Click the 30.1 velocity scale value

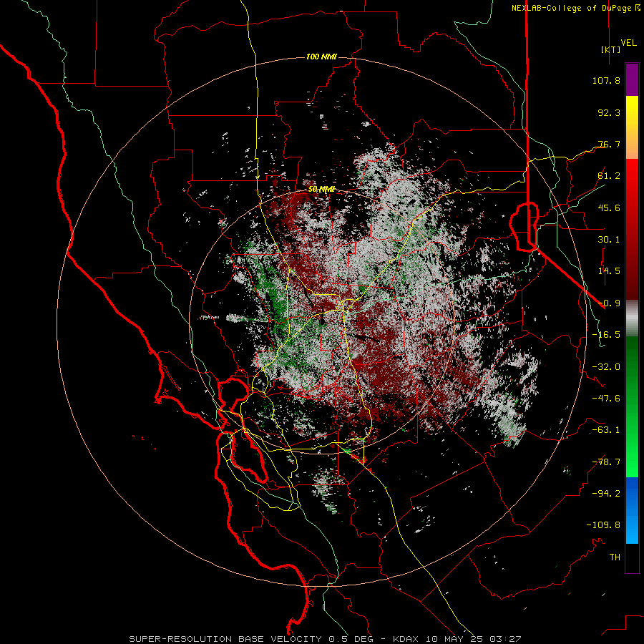tap(609, 240)
